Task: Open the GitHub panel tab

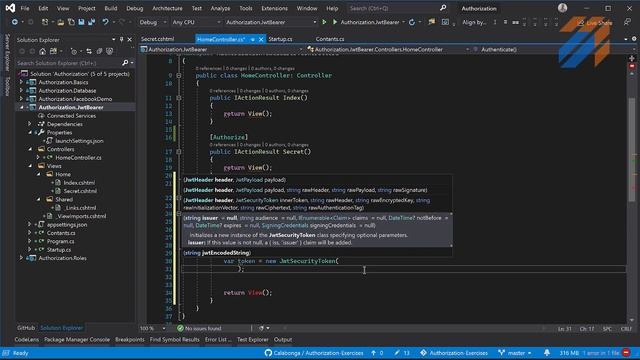Action: coord(26,328)
